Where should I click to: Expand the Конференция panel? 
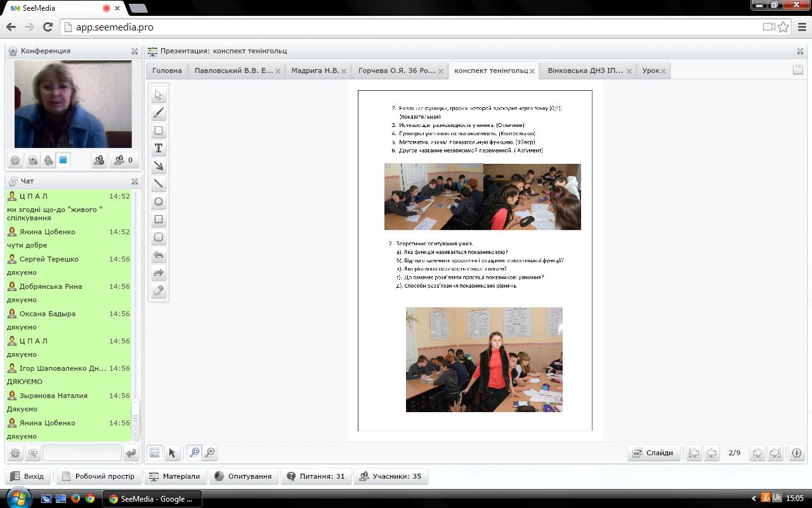click(134, 51)
